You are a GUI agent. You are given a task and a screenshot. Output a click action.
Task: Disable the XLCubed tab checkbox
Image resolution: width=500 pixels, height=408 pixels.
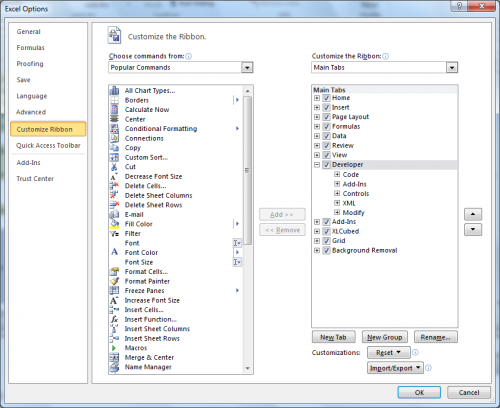click(x=327, y=231)
